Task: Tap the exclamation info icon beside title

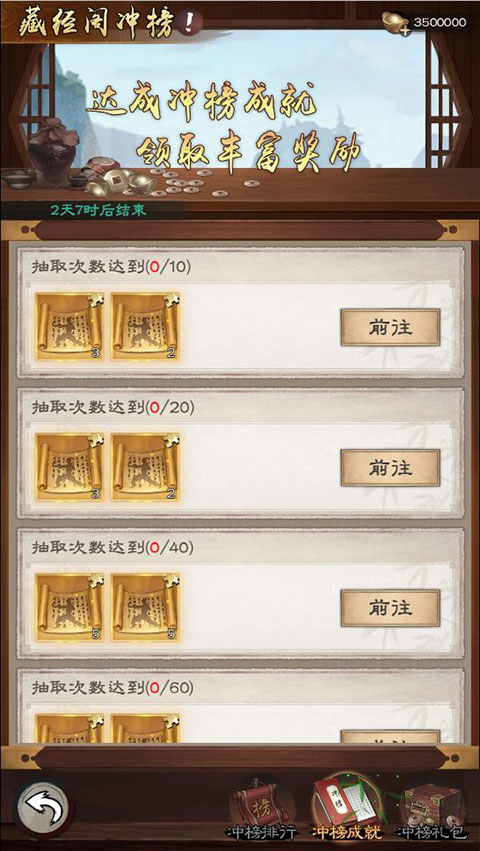Action: (188, 24)
